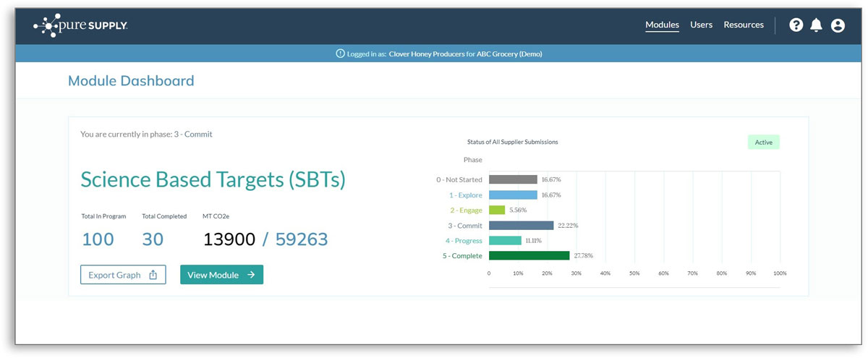Click the Pure Supply logo

80,25
